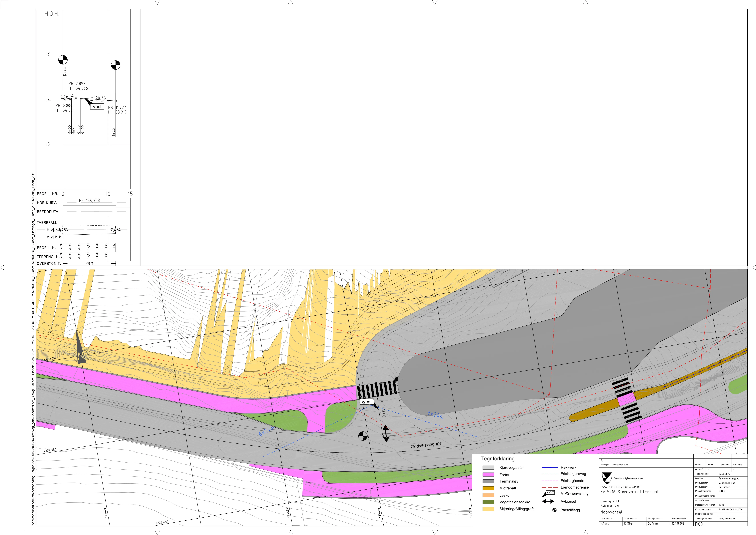Screen dimensions: 756x535
Task: Click the Tegnforklaring legend heading
Action: (x=497, y=459)
